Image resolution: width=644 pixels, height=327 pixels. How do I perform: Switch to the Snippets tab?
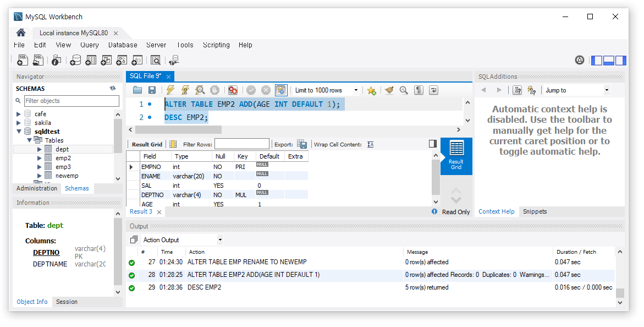tap(535, 211)
